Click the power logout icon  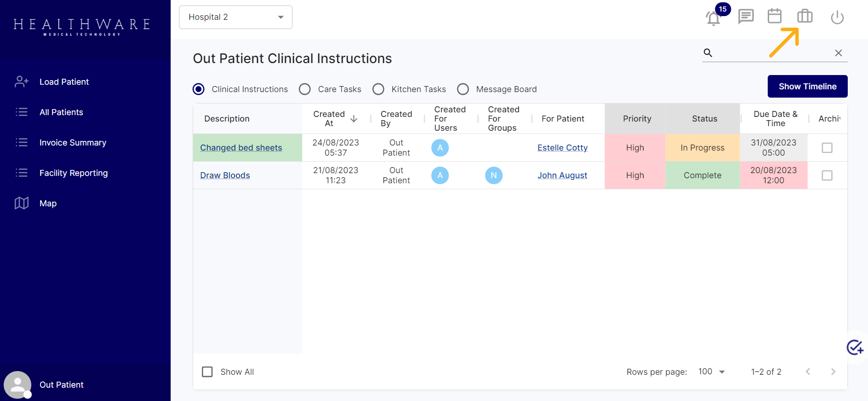[x=837, y=17]
